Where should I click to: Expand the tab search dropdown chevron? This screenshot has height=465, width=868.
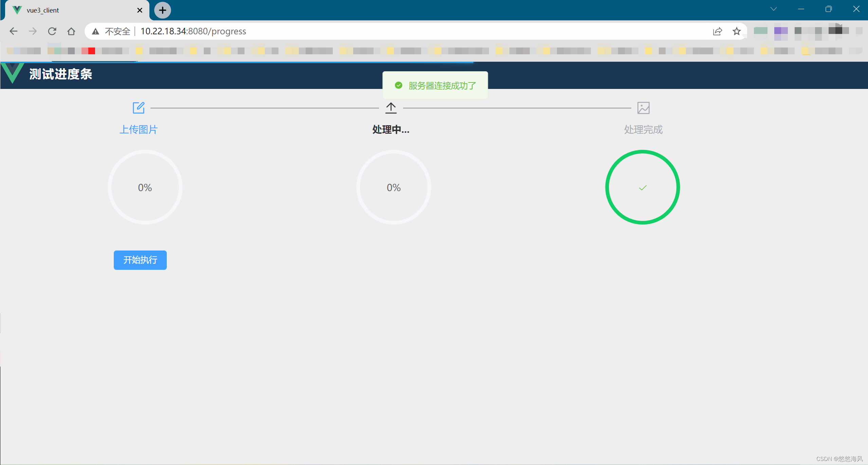click(x=774, y=9)
